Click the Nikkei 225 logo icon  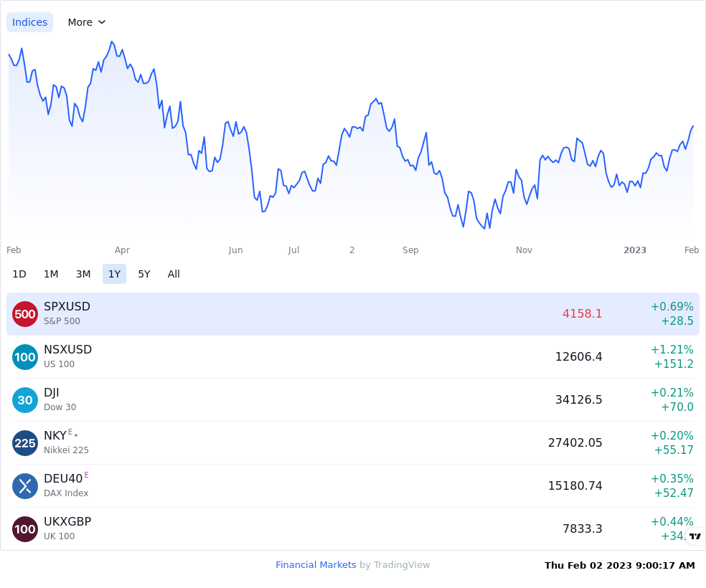[25, 443]
